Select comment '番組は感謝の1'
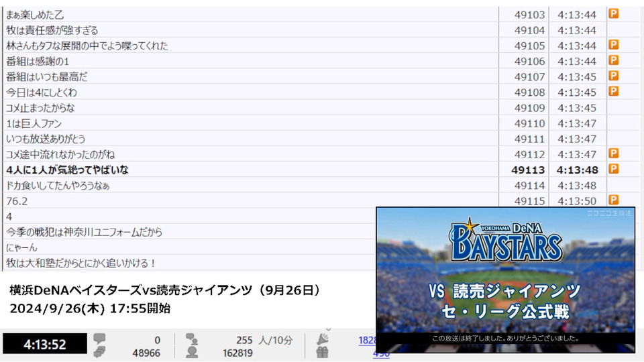The width and height of the screenshot is (644, 362). [x=38, y=62]
